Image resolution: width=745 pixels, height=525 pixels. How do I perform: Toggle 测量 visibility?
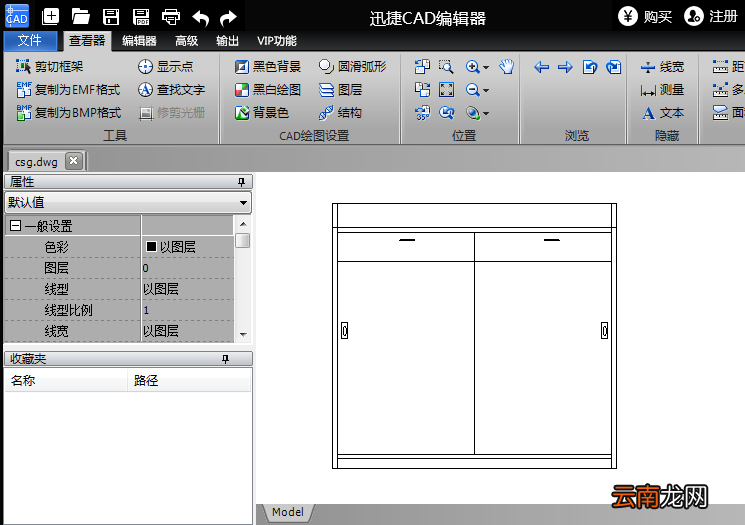click(662, 90)
